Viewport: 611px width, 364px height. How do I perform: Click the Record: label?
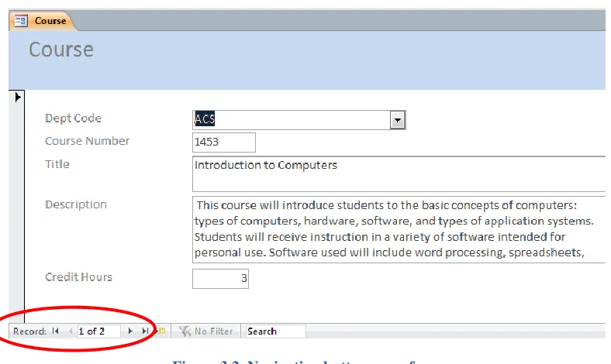29,331
